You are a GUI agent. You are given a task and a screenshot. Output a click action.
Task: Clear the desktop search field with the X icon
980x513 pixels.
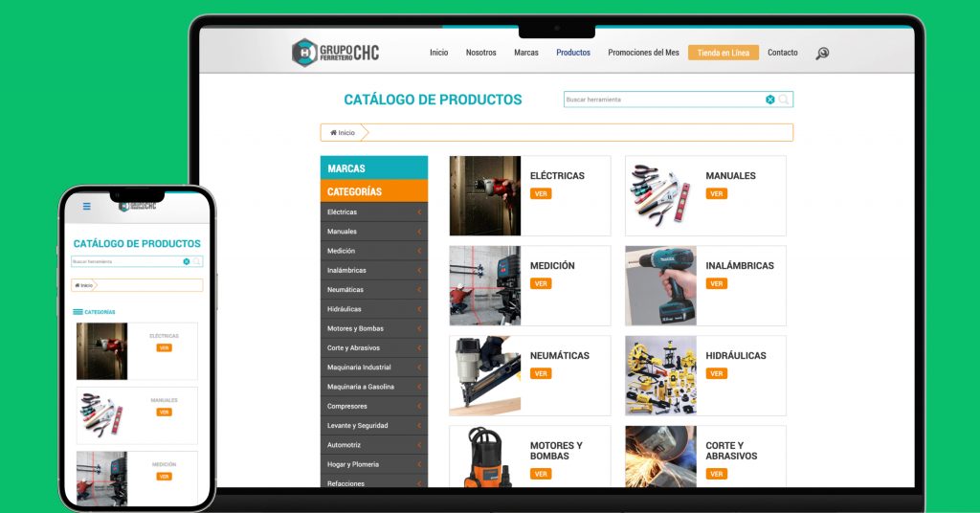click(x=769, y=100)
